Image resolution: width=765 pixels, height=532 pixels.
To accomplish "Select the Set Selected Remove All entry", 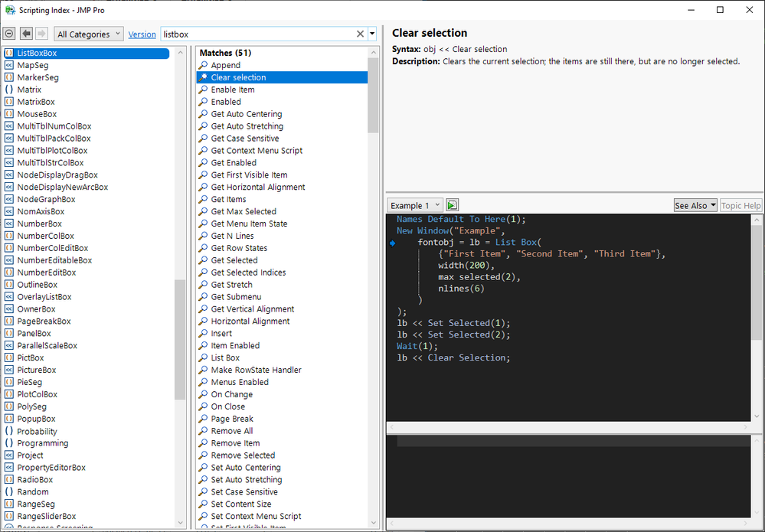I will tap(231, 431).
